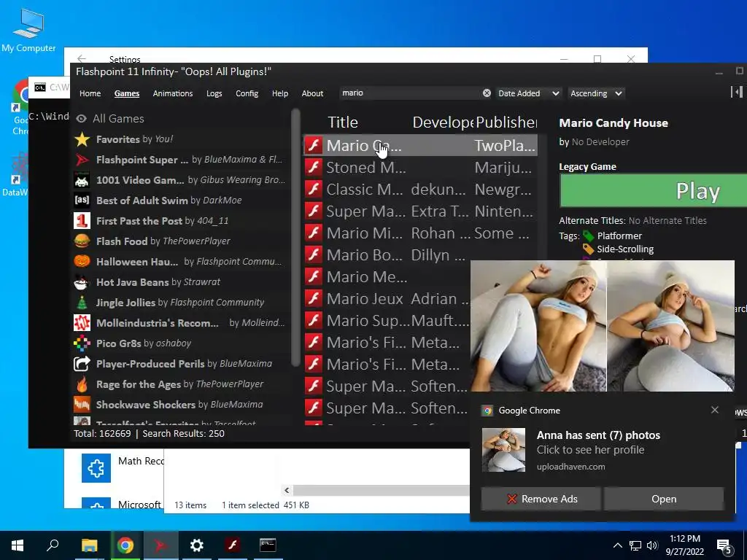Open the About tab
The width and height of the screenshot is (747, 560).
coord(312,93)
